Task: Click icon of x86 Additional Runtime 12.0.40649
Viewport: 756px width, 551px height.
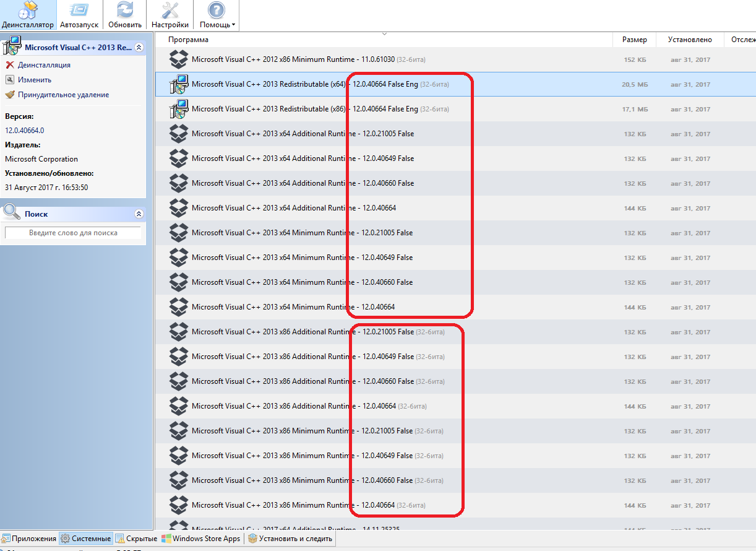Action: coord(179,357)
